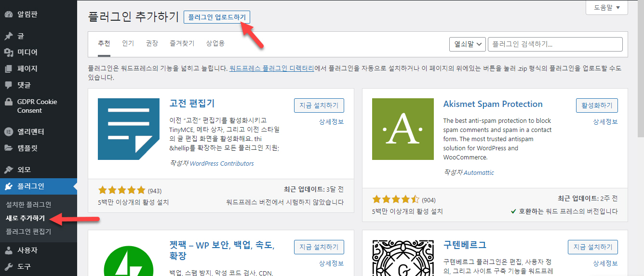Open the 열쇠말 search type dropdown
The image size is (644, 276).
click(467, 44)
